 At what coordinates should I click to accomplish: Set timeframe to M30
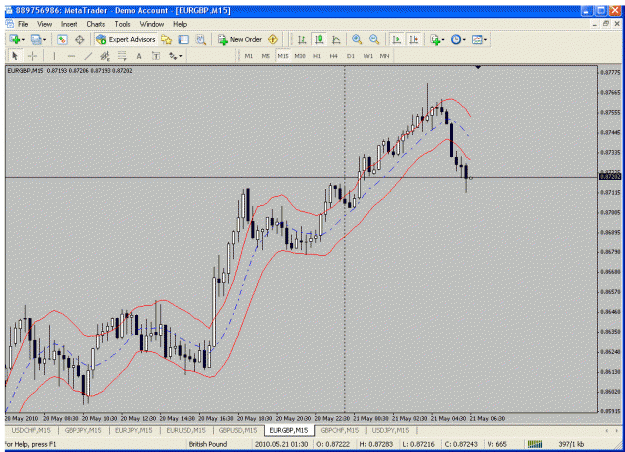click(300, 56)
